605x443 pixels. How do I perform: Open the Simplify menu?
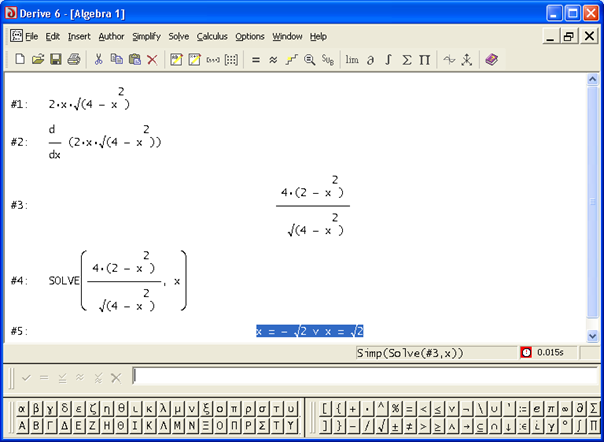pyautogui.click(x=146, y=36)
